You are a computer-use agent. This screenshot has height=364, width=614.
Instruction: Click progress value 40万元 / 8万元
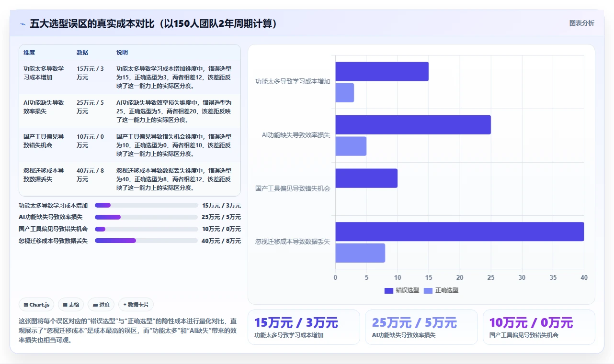(221, 241)
